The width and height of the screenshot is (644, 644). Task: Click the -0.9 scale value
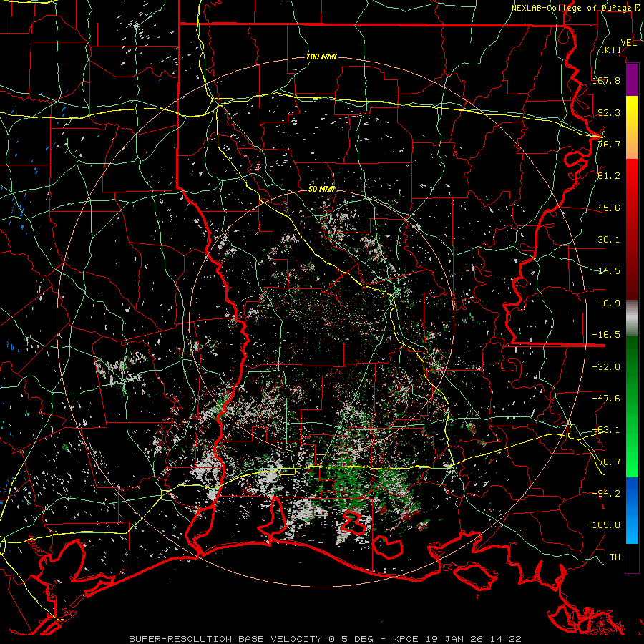[609, 303]
